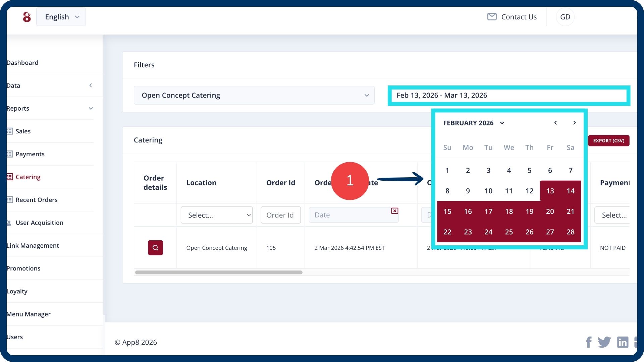644x362 pixels.
Task: Open the Twitter footer icon
Action: (x=604, y=342)
